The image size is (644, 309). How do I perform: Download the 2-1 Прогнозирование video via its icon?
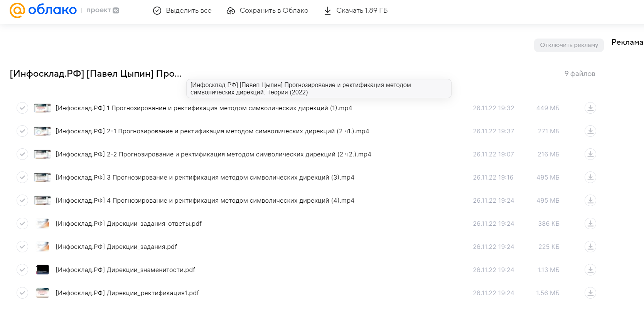coord(590,131)
